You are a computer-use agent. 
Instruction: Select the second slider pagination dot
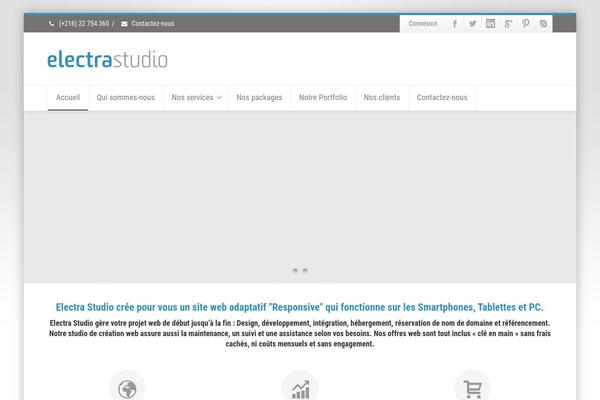[x=305, y=270]
